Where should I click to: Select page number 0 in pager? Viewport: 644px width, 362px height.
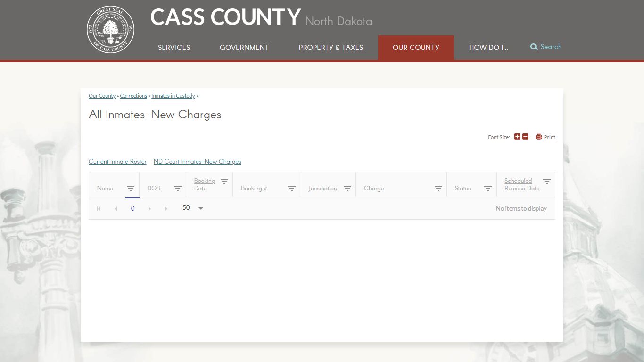click(132, 208)
